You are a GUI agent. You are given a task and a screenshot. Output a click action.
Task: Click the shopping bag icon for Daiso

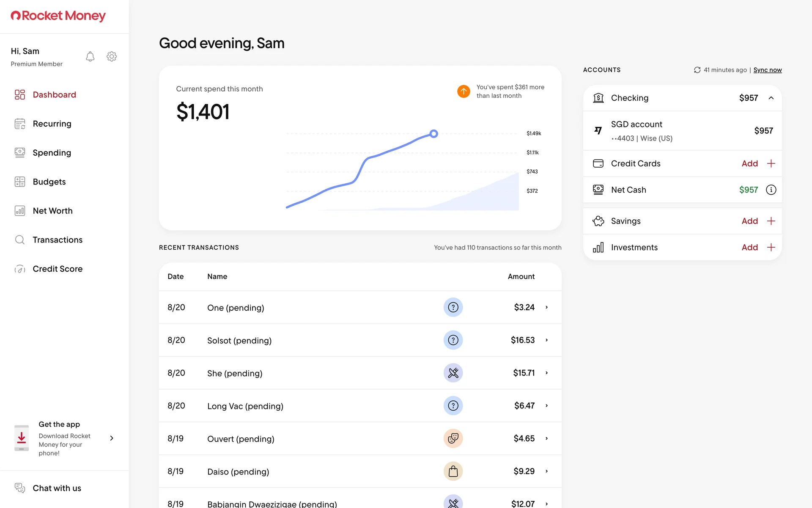(453, 471)
